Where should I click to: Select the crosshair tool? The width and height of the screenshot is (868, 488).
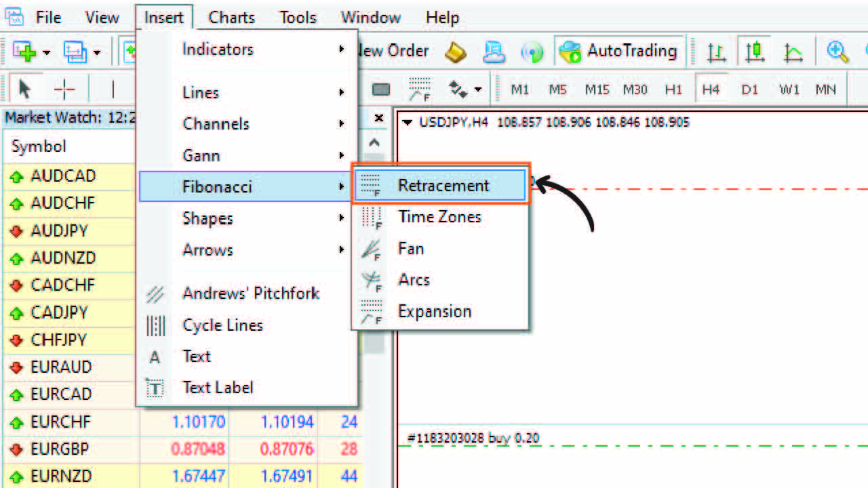point(64,89)
